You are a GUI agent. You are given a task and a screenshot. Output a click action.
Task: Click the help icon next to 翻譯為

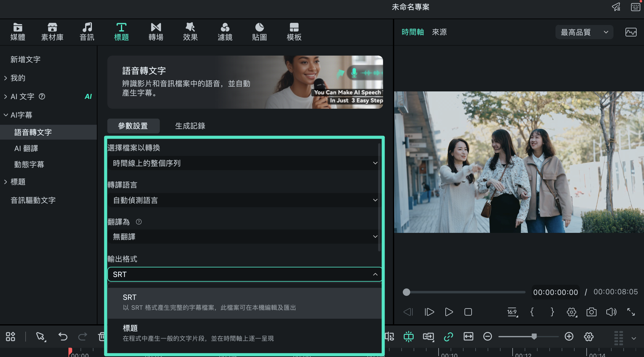click(x=139, y=222)
